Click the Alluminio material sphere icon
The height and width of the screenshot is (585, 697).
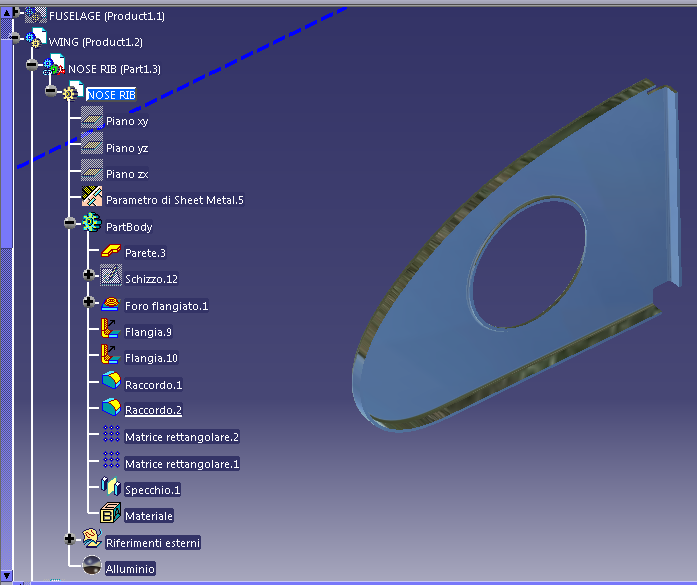point(92,565)
